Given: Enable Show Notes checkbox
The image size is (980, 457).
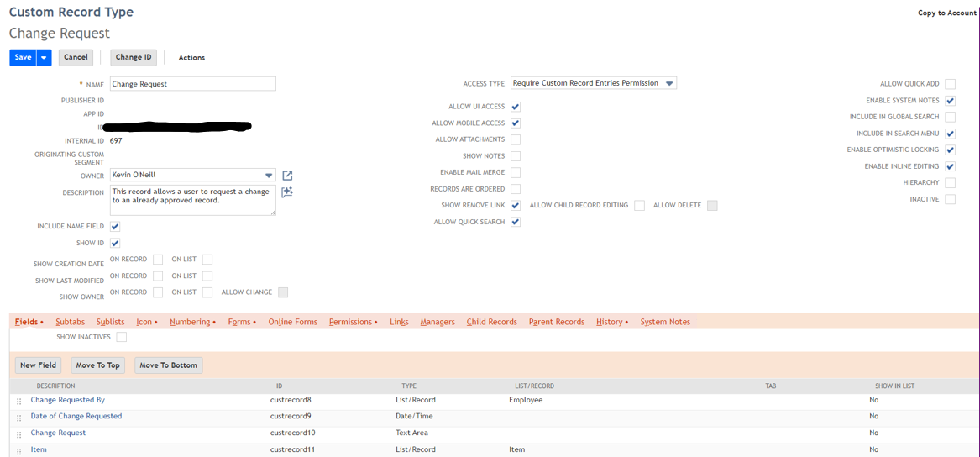Looking at the screenshot, I should (516, 156).
